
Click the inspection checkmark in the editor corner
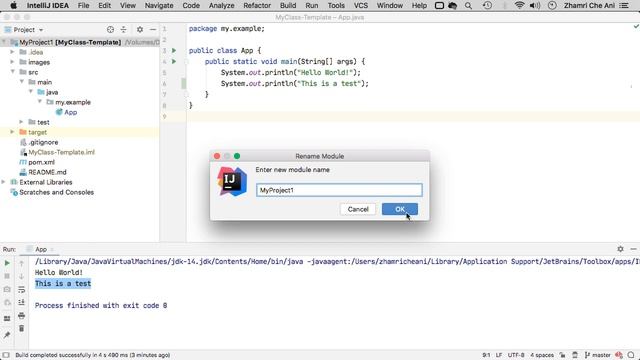[636, 27]
